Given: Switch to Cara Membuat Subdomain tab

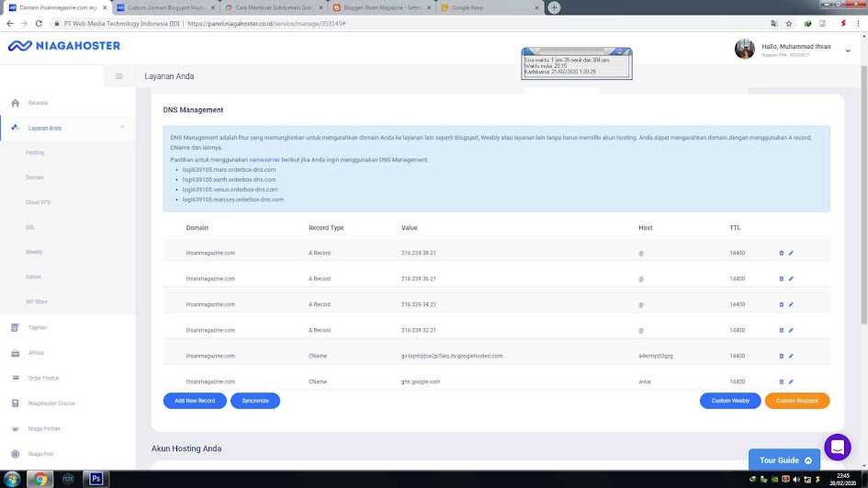Looking at the screenshot, I should 274,7.
